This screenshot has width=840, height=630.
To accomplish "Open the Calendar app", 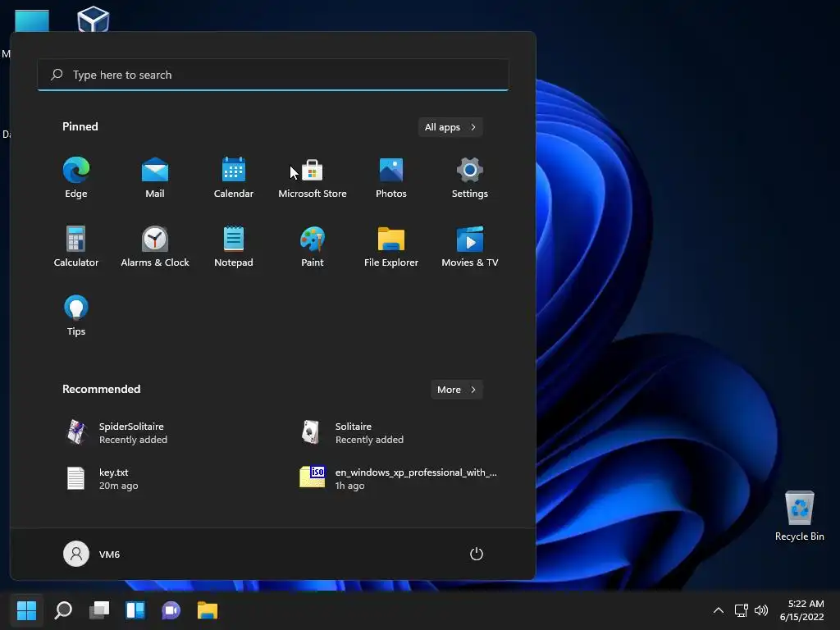I will (x=234, y=178).
